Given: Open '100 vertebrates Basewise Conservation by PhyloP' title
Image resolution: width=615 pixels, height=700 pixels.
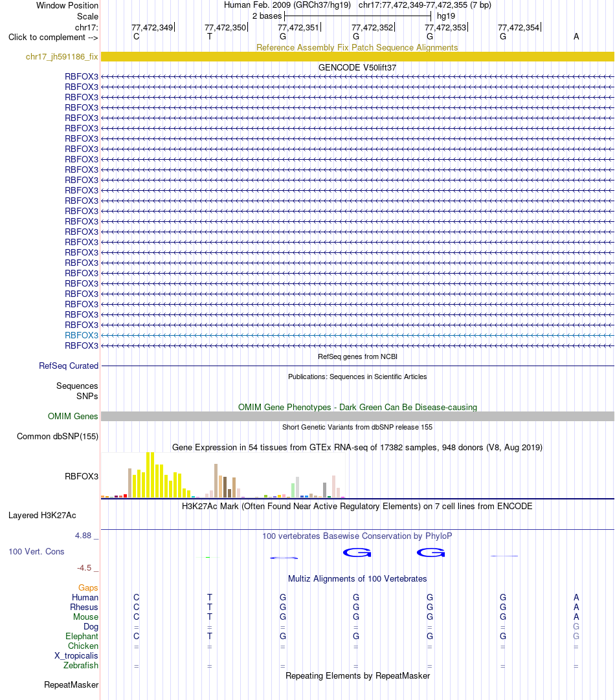Looking at the screenshot, I should click(x=357, y=536).
